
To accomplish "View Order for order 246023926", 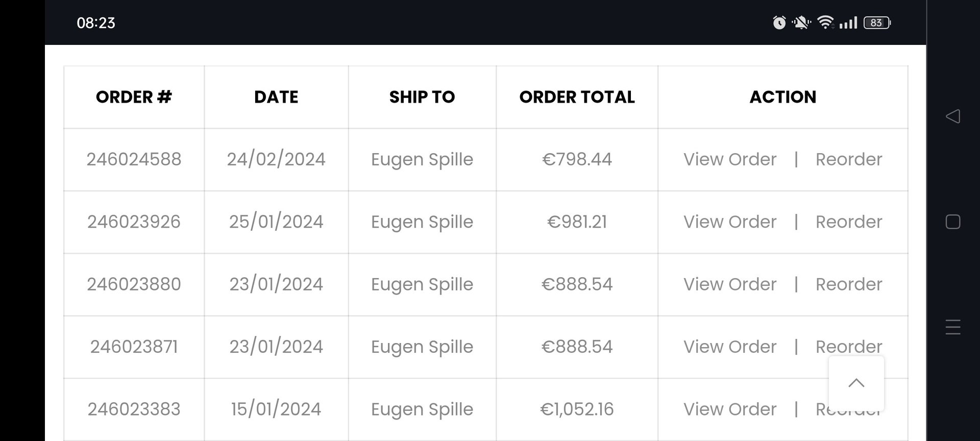I will coord(730,222).
